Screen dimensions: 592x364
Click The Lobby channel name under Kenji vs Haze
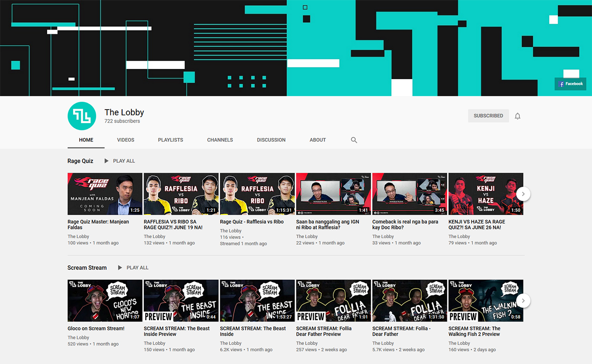point(459,237)
